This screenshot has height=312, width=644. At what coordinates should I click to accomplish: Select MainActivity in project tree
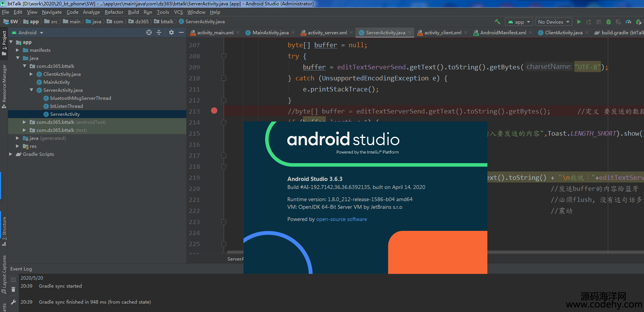56,82
